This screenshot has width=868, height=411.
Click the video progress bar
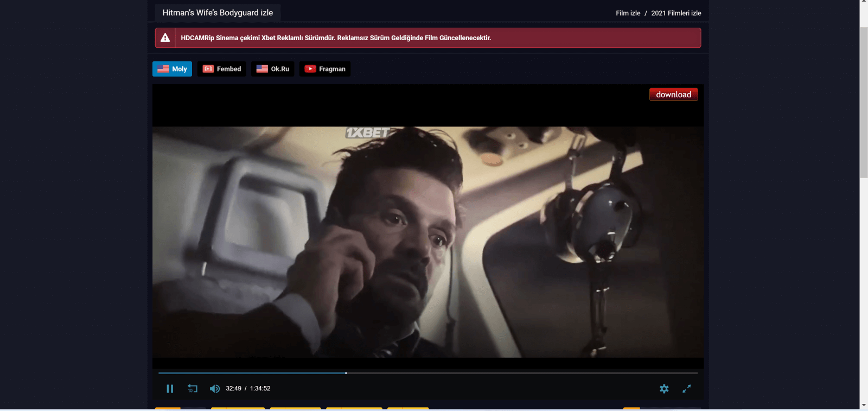pyautogui.click(x=428, y=373)
